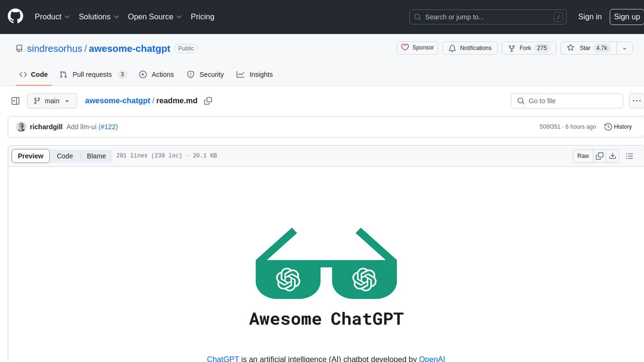The width and height of the screenshot is (644, 362).
Task: Open the star lists dropdown arrow
Action: pyautogui.click(x=625, y=48)
